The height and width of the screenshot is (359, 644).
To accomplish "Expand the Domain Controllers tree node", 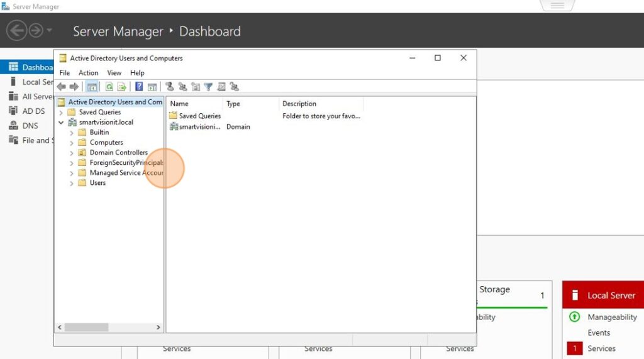I will [72, 153].
